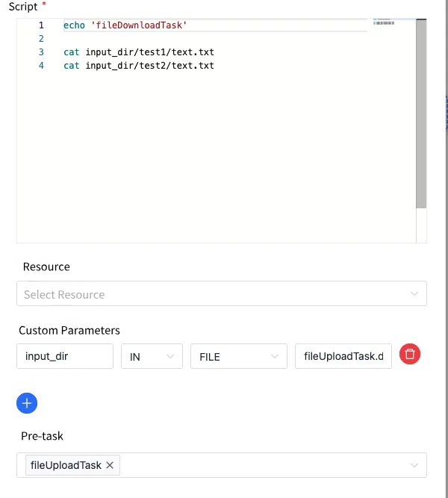Place cursor on cat test1/text.txt line

(139, 52)
